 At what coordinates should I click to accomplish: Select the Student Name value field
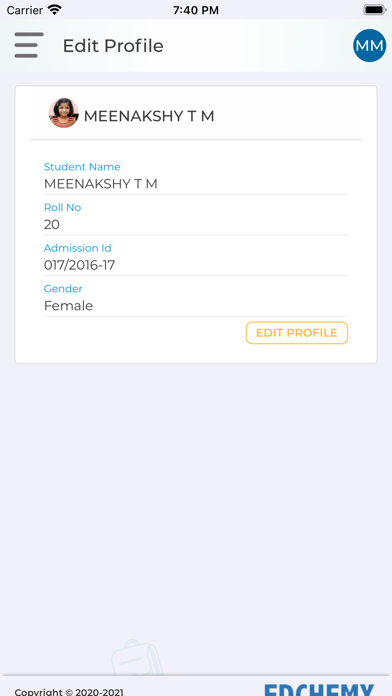[x=196, y=184]
